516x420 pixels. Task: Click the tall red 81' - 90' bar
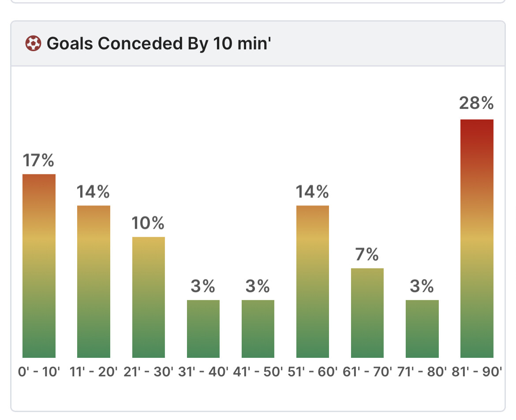point(476,238)
